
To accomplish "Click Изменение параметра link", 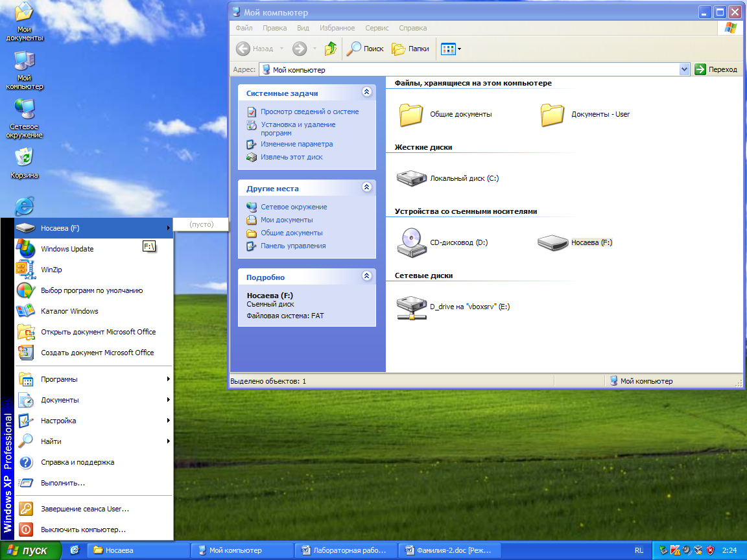I will (x=297, y=144).
